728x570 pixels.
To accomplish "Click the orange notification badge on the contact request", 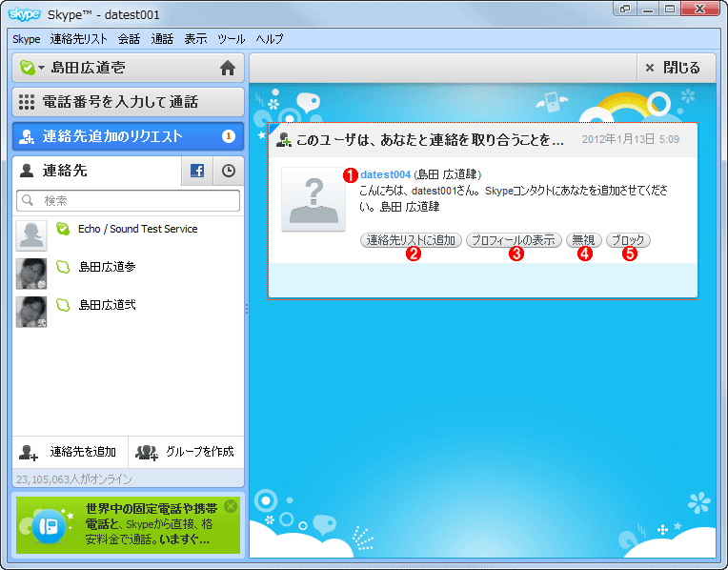I will pos(229,136).
